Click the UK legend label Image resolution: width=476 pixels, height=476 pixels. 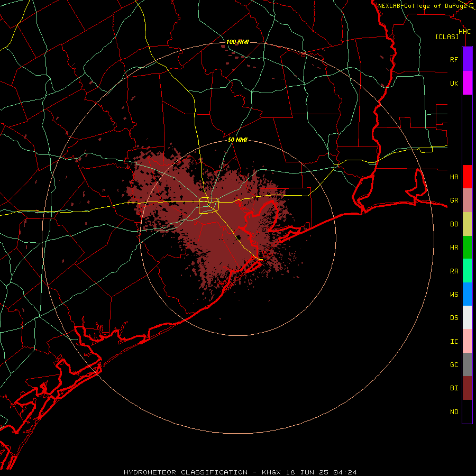(454, 83)
